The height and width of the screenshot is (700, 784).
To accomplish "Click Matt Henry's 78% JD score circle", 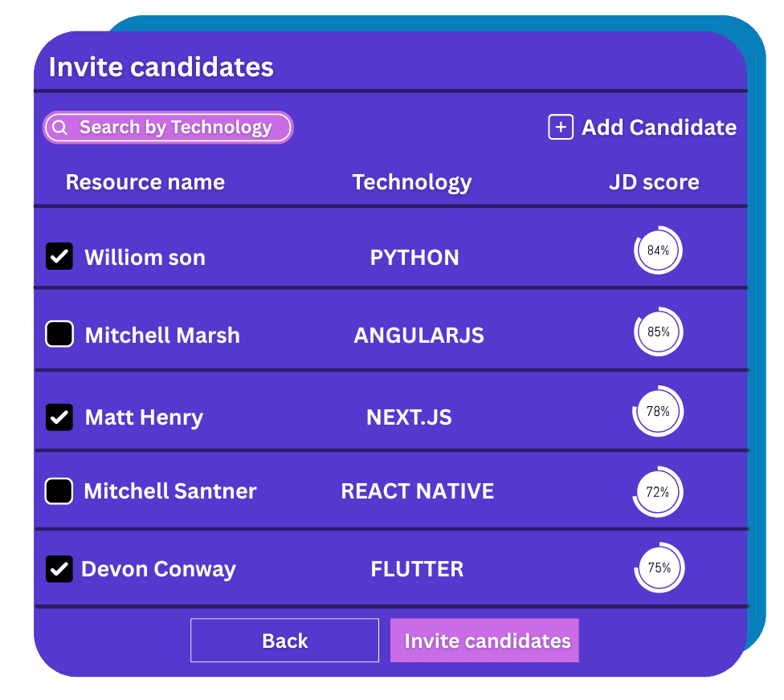I will (658, 410).
